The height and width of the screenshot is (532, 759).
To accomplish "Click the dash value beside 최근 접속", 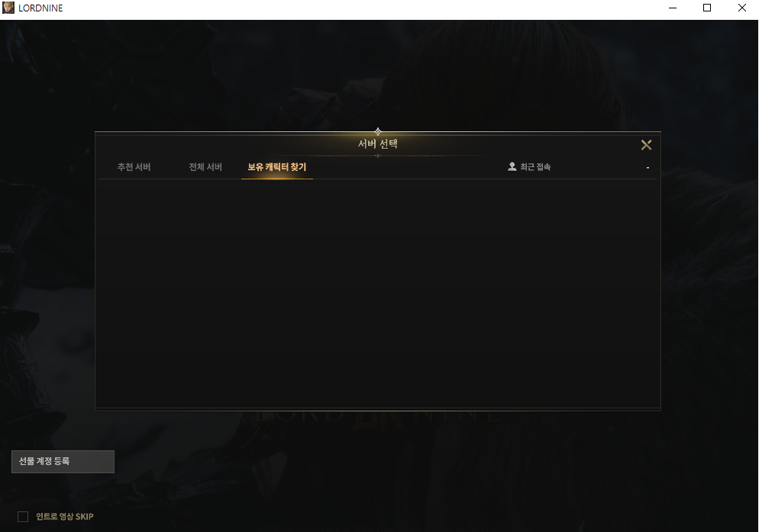I will click(x=648, y=167).
